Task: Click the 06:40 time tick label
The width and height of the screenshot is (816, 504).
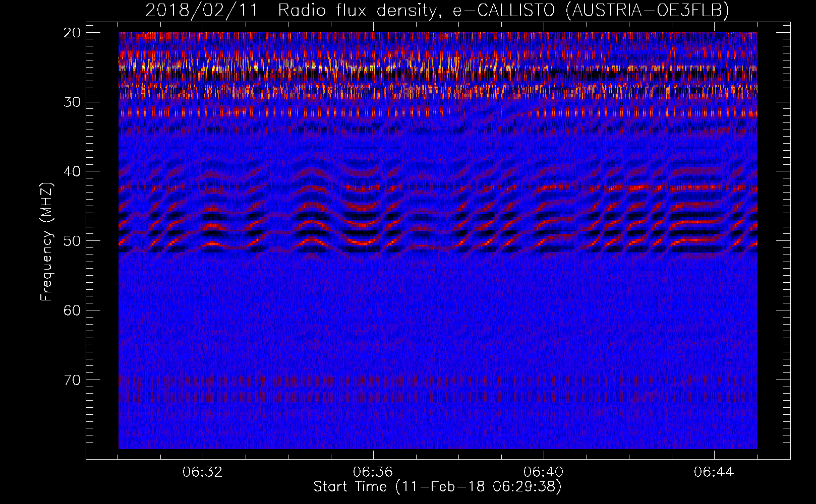Action: click(x=544, y=472)
